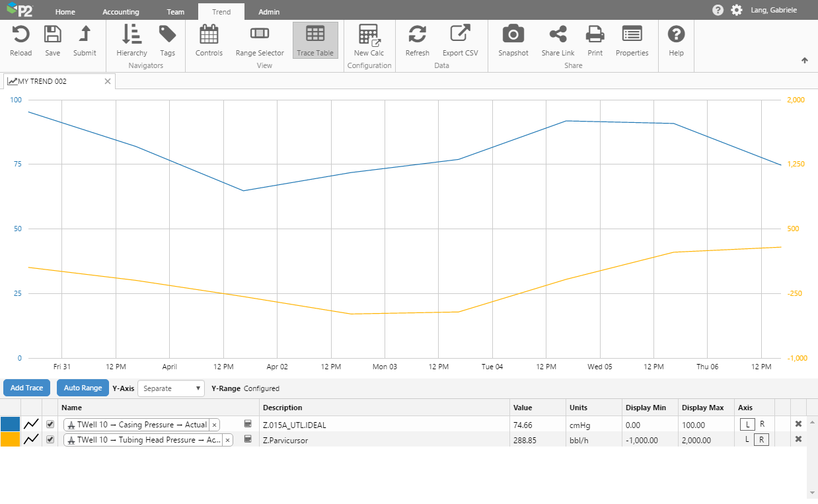Open the Gabriele Lang user menu
Viewport: 818px width, 504px height.
point(774,11)
